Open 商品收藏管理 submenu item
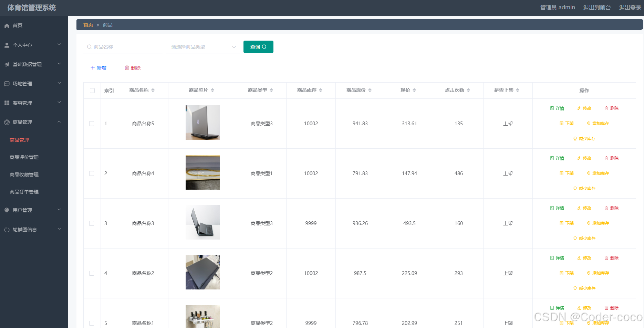The width and height of the screenshot is (644, 328). click(x=24, y=174)
